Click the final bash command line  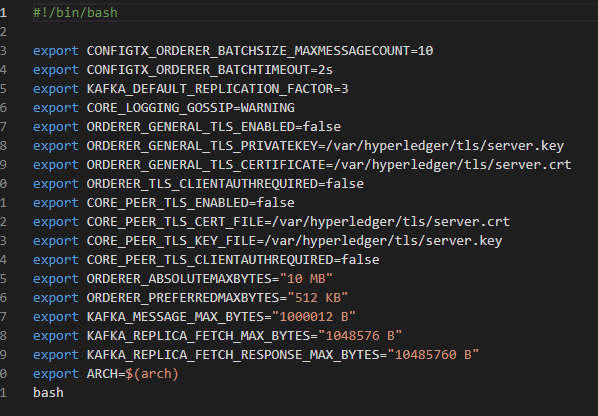[x=48, y=393]
